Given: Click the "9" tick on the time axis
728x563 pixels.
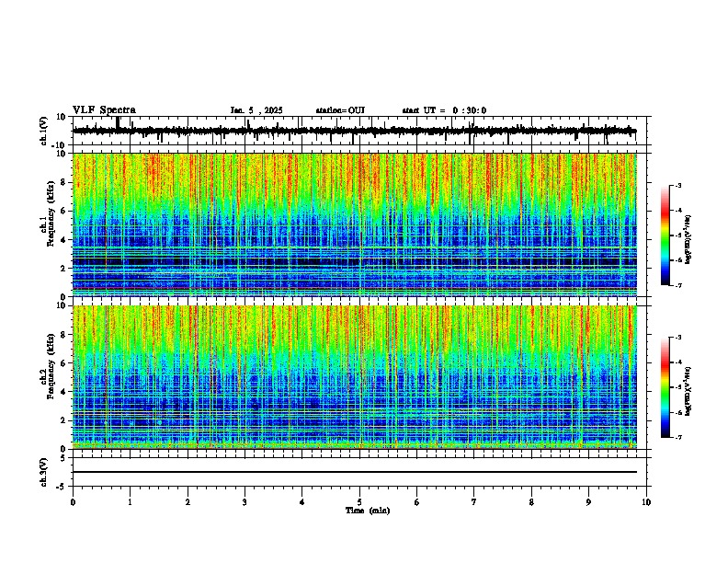Looking at the screenshot, I should click(588, 502).
